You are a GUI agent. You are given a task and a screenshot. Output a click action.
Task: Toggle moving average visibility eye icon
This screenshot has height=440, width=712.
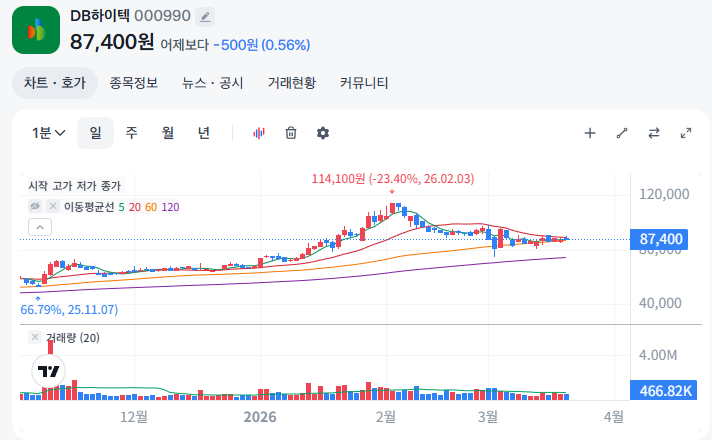(35, 207)
